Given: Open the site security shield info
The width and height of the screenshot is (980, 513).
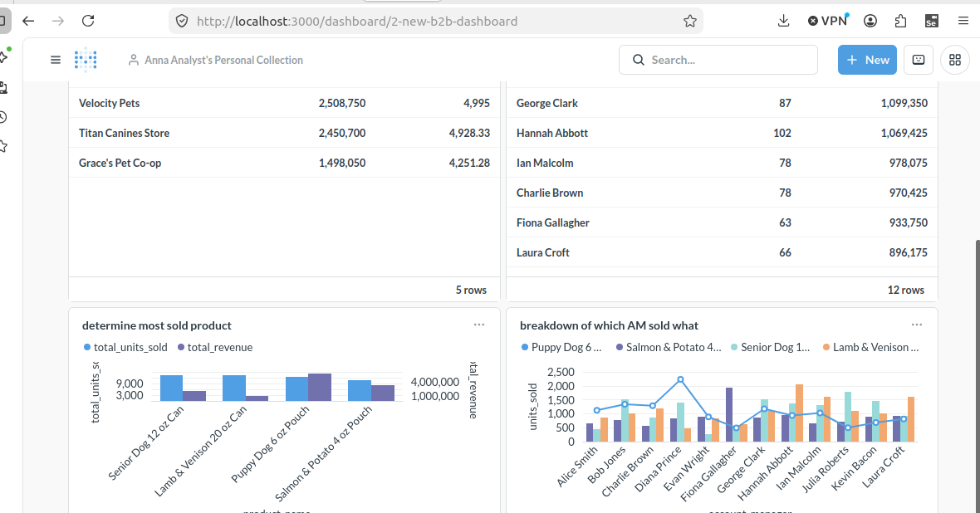Looking at the screenshot, I should point(182,22).
